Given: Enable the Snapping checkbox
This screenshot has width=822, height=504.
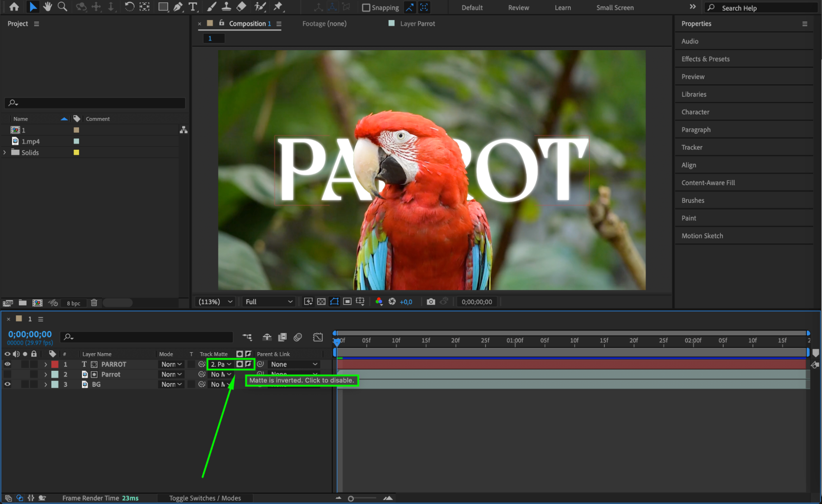Looking at the screenshot, I should click(366, 7).
